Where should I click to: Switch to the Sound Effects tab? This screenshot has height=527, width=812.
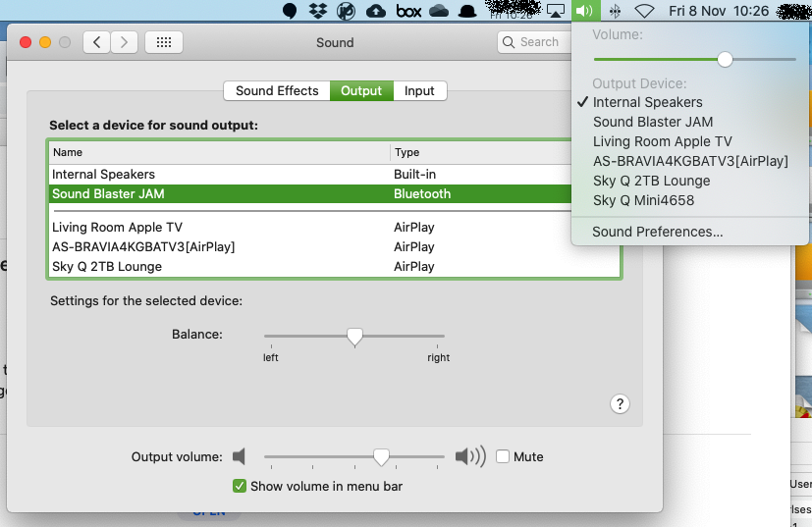coord(277,91)
